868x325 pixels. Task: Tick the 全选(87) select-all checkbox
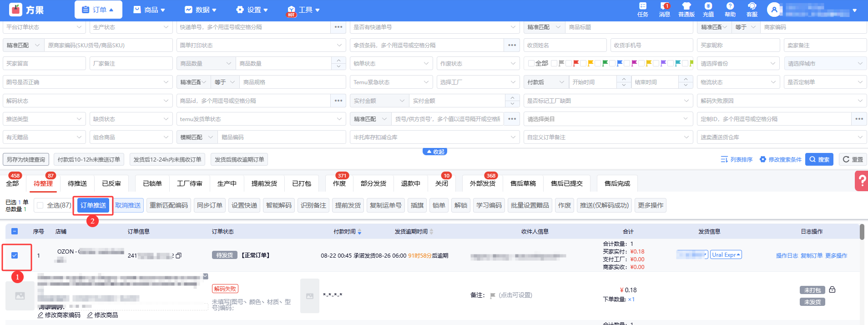tap(40, 205)
